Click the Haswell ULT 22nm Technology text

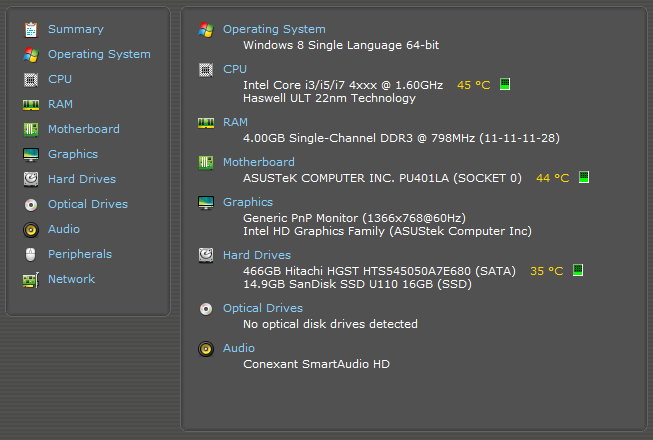pyautogui.click(x=329, y=98)
